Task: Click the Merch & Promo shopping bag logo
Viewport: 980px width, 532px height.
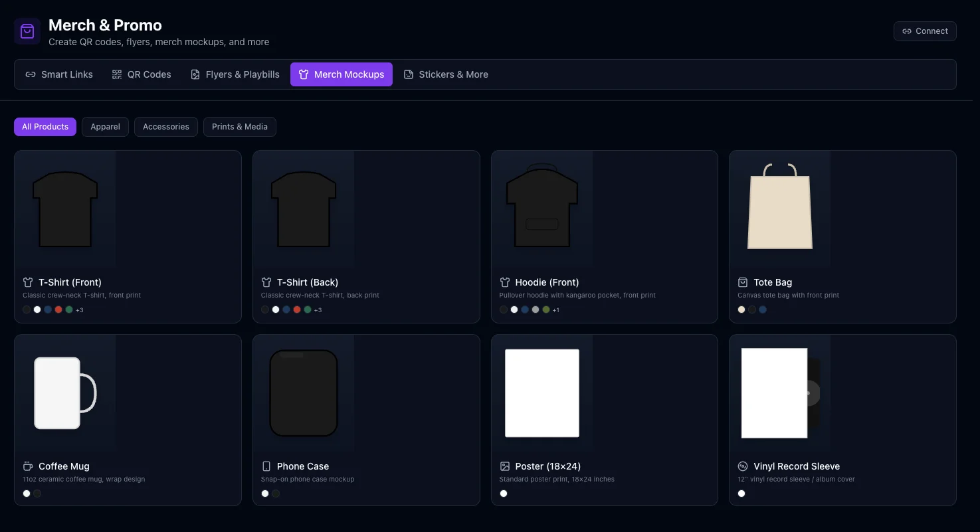Action: pyautogui.click(x=27, y=32)
